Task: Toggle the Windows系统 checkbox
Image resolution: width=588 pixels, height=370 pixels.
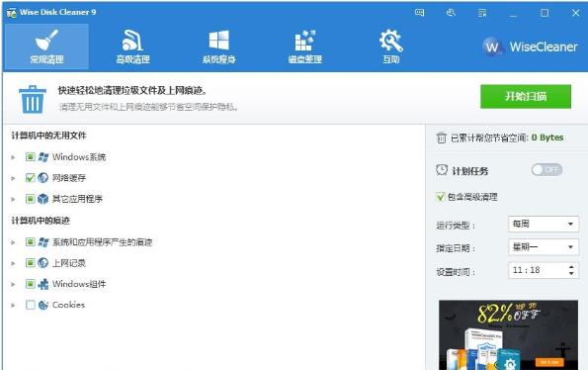Action: (x=31, y=157)
